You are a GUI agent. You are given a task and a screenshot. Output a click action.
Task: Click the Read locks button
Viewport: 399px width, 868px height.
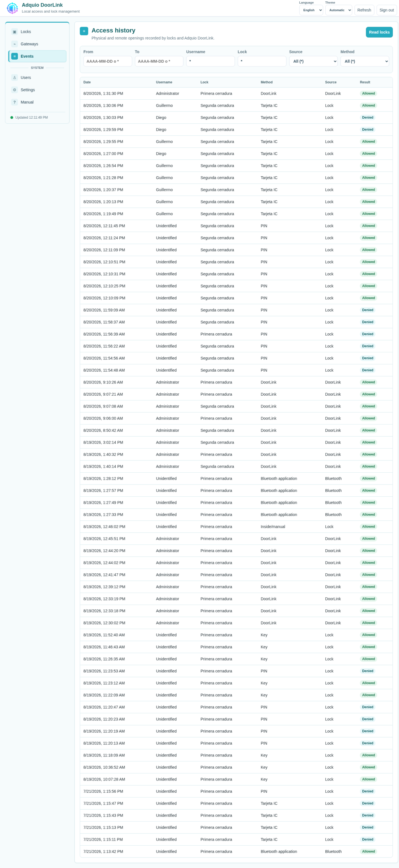pyautogui.click(x=379, y=32)
